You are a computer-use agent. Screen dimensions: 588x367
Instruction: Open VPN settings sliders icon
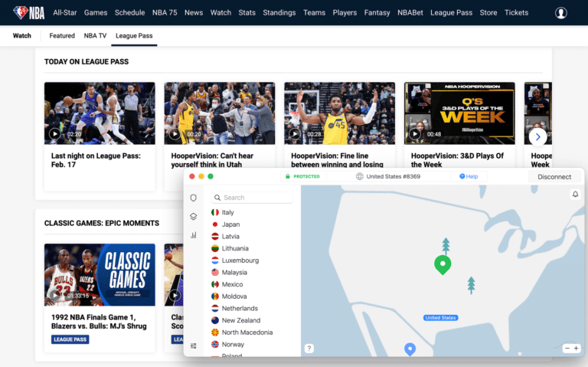(194, 346)
